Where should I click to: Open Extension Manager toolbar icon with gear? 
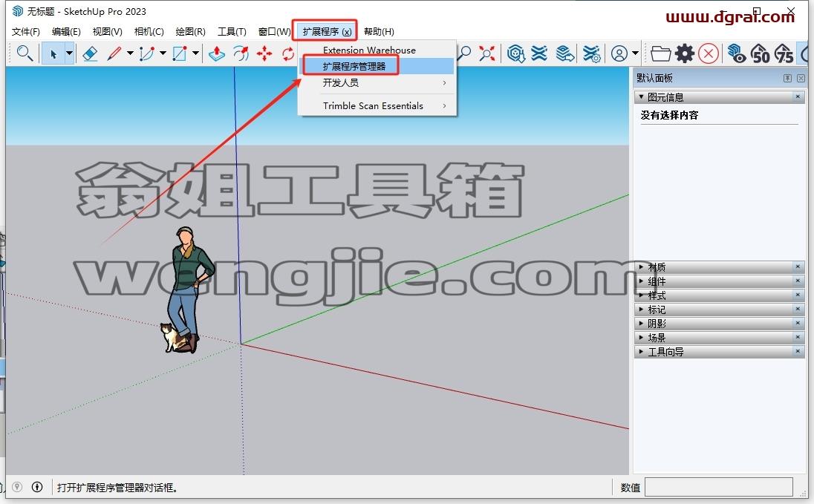click(592, 53)
